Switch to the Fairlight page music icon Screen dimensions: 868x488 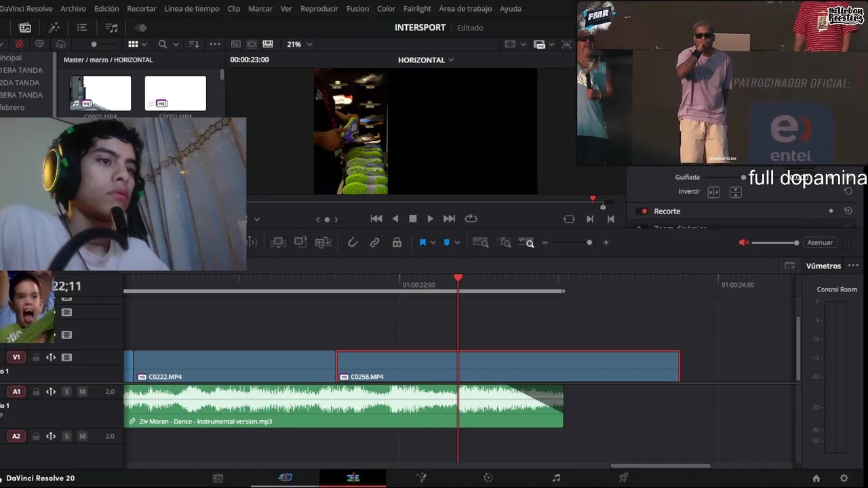pyautogui.click(x=556, y=478)
